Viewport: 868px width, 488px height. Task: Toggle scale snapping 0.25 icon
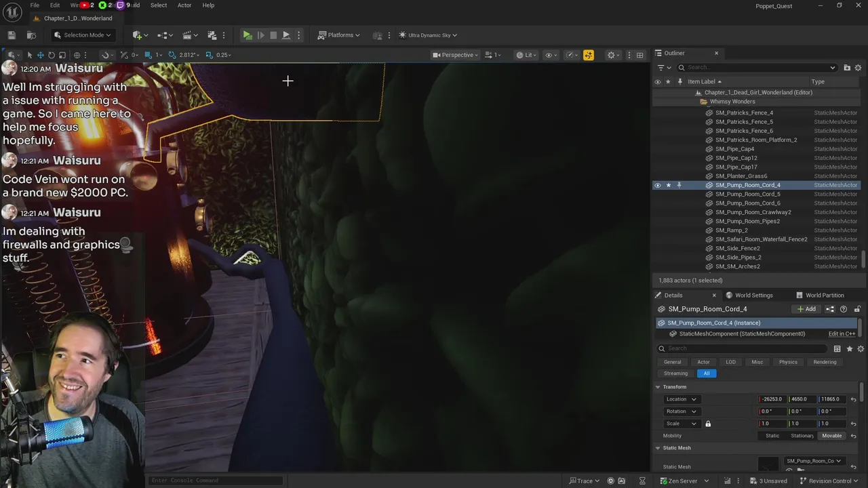click(x=209, y=55)
